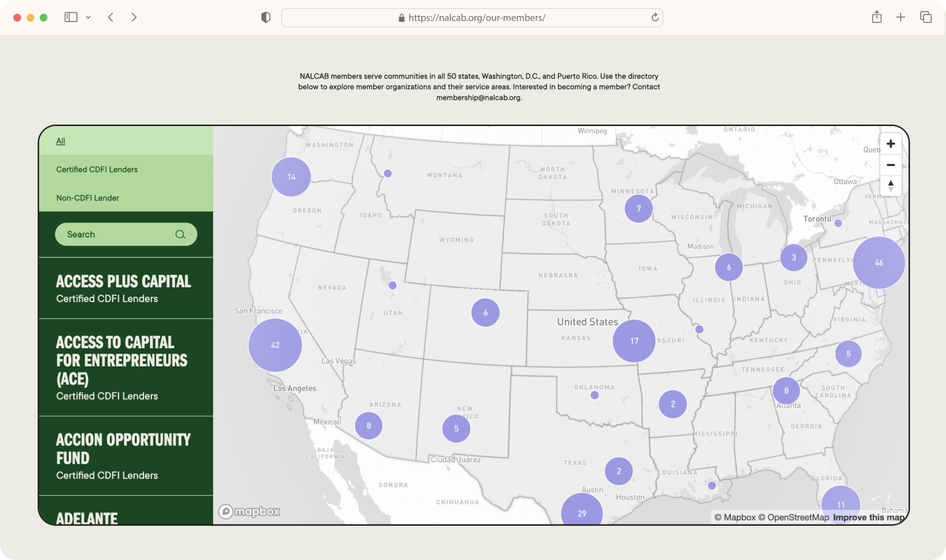Go forward to next page

click(134, 17)
